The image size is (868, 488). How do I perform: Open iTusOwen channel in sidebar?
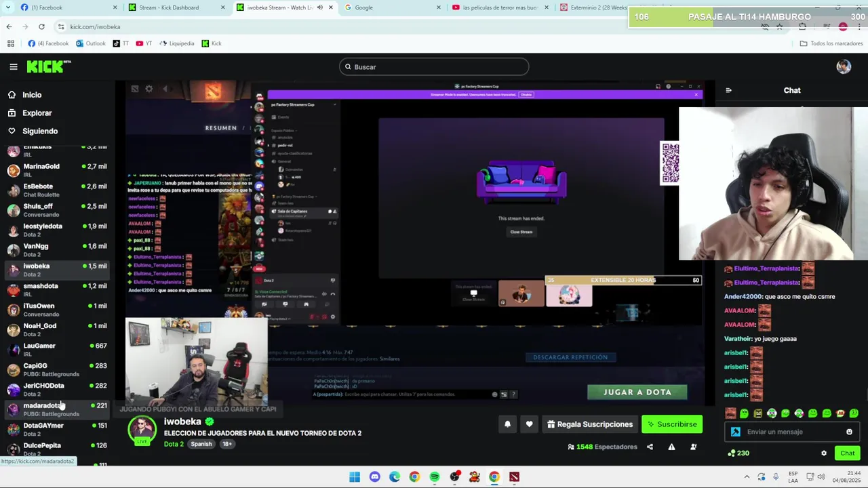pyautogui.click(x=57, y=310)
